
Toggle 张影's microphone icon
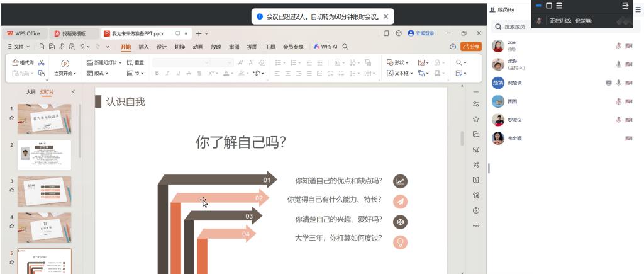coord(619,64)
